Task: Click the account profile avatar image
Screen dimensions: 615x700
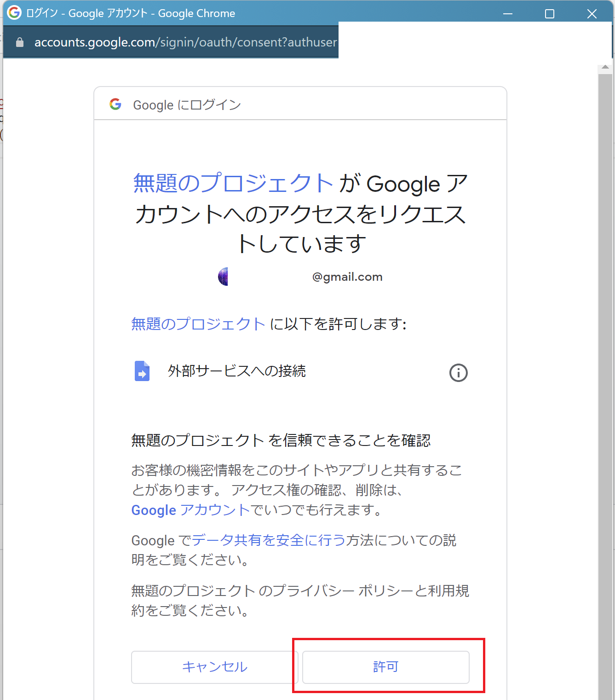Action: coord(223,277)
